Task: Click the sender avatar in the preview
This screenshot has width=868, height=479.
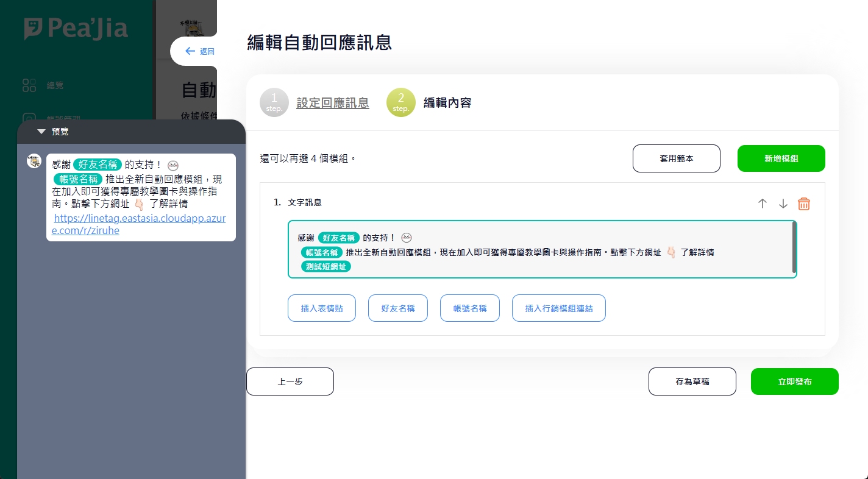Action: (x=34, y=161)
